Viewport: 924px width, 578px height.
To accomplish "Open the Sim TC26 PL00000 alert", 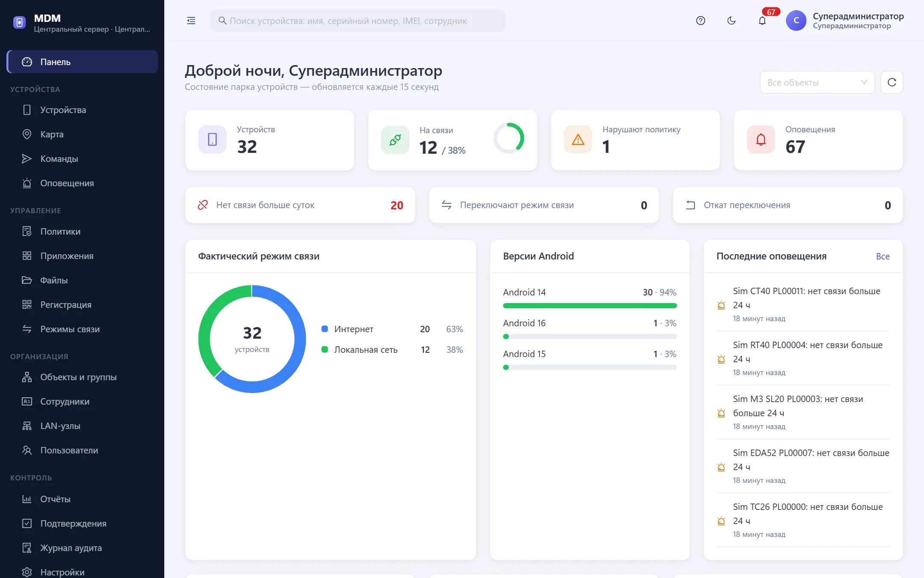I will [803, 520].
